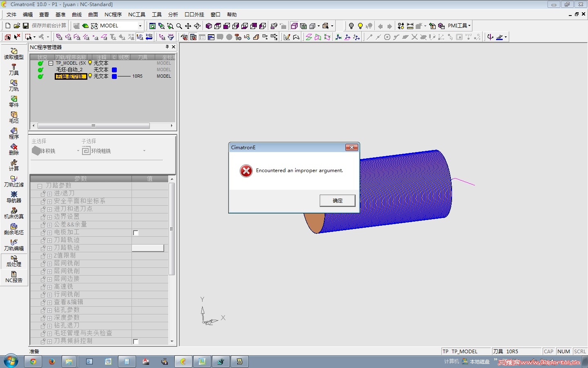Screen dimensions: 588x368
Task: Toggle the TP_MODEL light bulb visibility
Action: (90, 63)
